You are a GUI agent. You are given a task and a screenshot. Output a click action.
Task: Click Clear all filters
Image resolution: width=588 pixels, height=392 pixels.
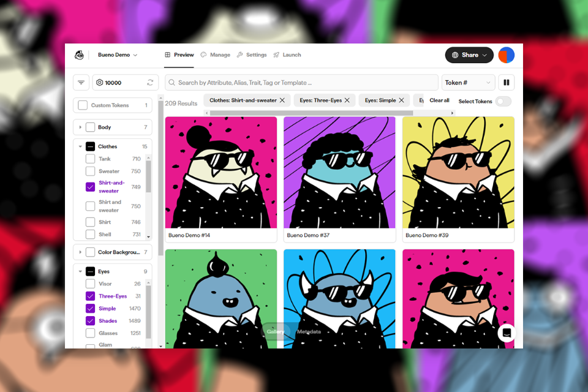coord(439,100)
